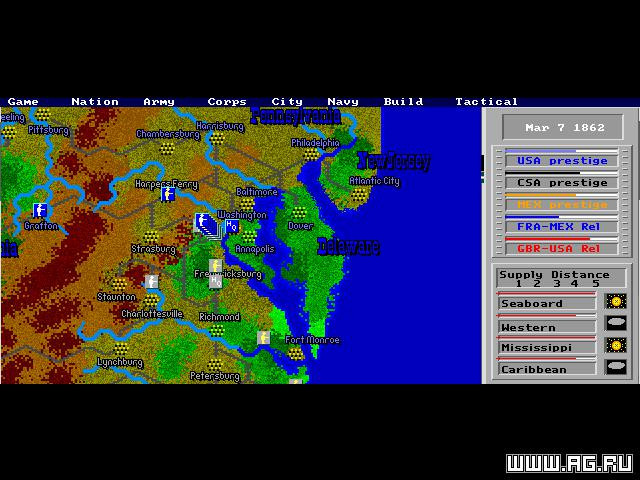Open the Navy menu

(x=343, y=102)
